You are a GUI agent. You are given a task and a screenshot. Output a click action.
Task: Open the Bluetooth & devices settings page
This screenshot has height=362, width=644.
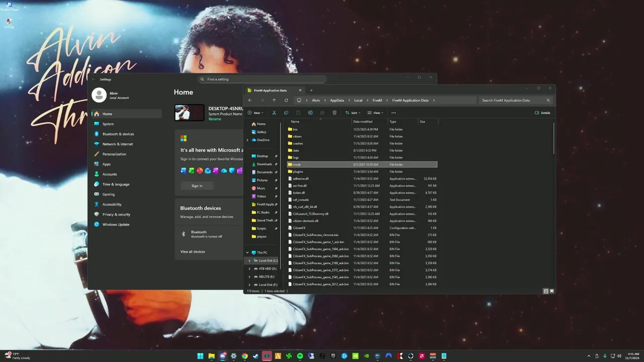coord(127,134)
